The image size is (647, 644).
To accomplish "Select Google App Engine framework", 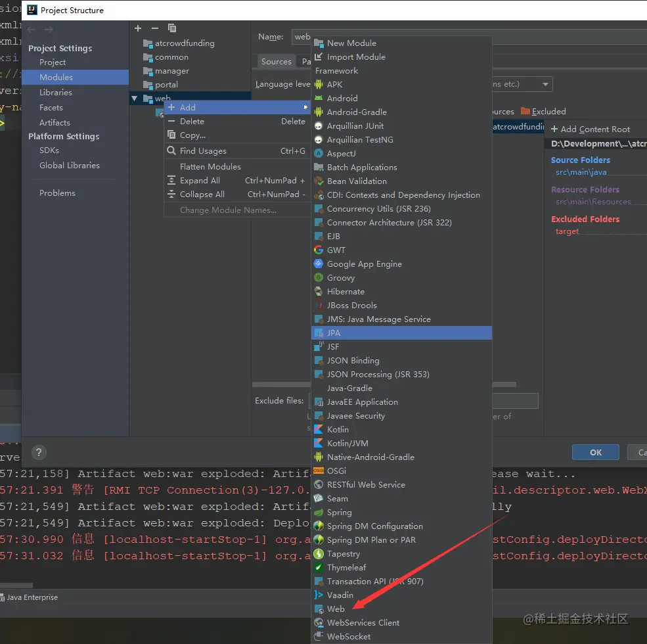I will (x=401, y=264).
